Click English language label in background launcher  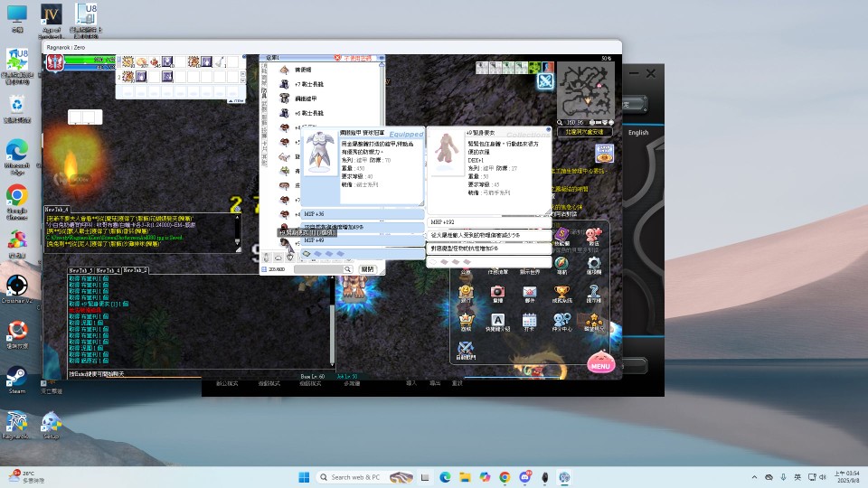coord(638,133)
